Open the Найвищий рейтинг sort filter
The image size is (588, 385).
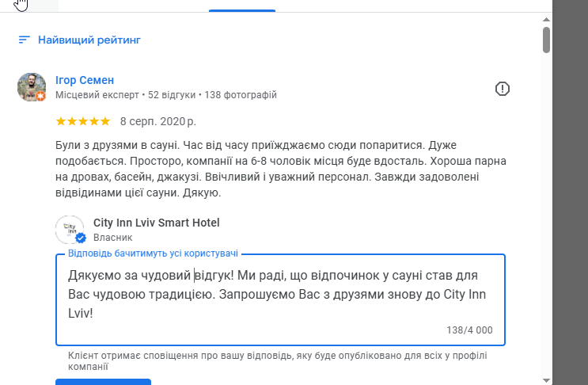click(x=79, y=40)
